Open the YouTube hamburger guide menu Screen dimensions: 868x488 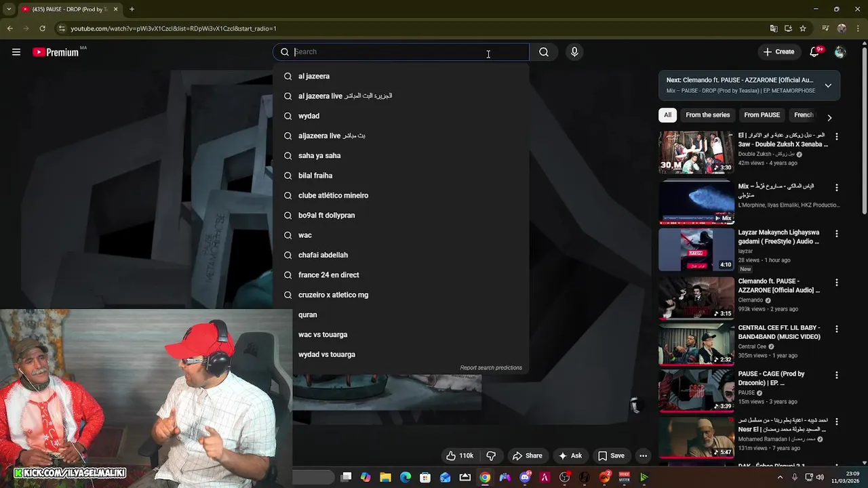pyautogui.click(x=16, y=52)
